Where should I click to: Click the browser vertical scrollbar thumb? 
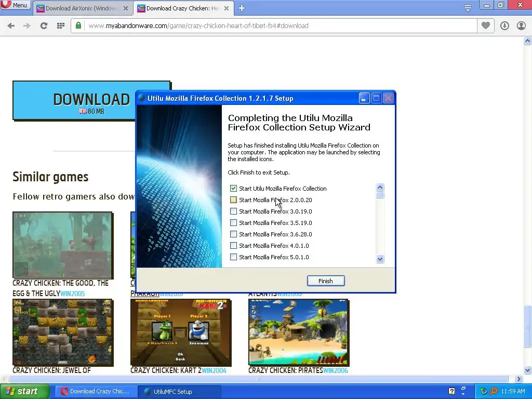point(527,326)
